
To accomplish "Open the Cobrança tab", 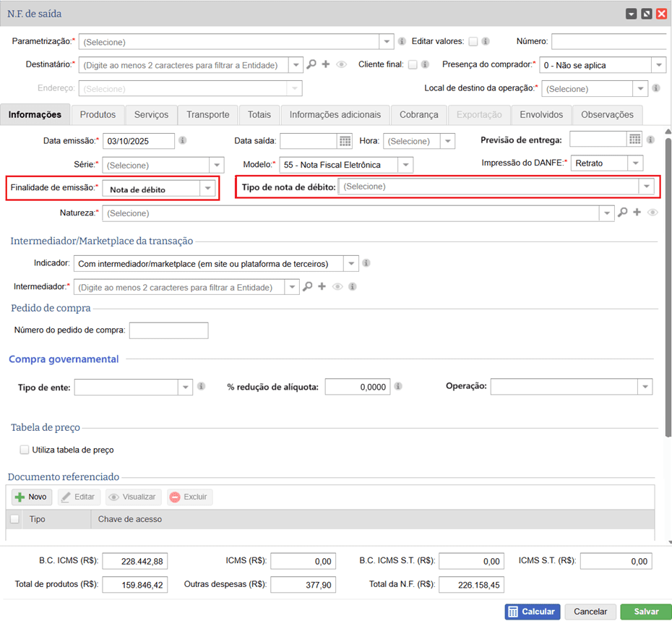I will click(x=418, y=115).
